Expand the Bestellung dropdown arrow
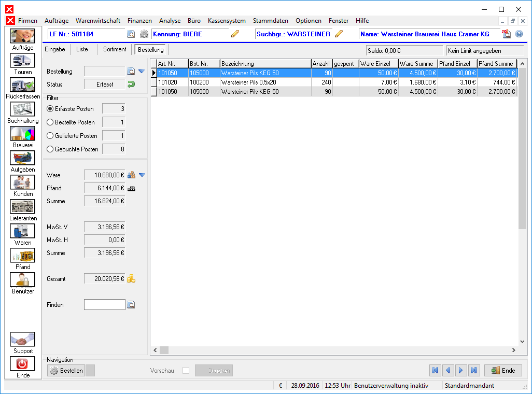This screenshot has width=532, height=394. (x=142, y=71)
